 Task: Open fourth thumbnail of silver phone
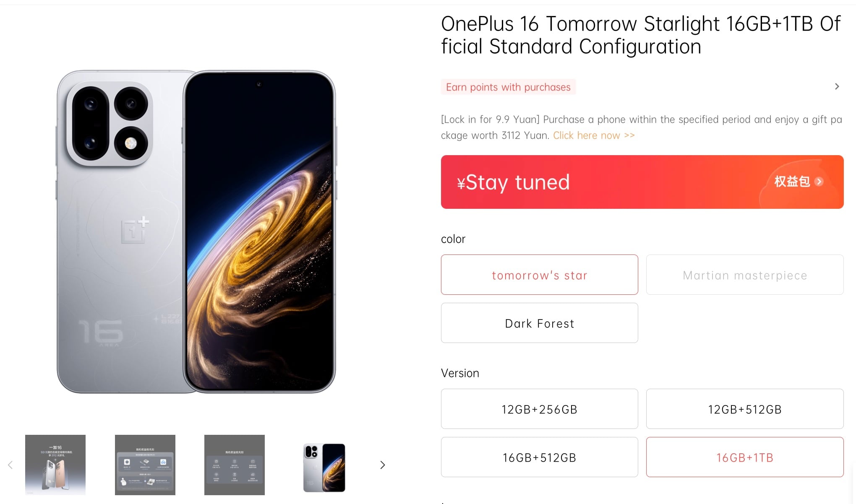324,467
